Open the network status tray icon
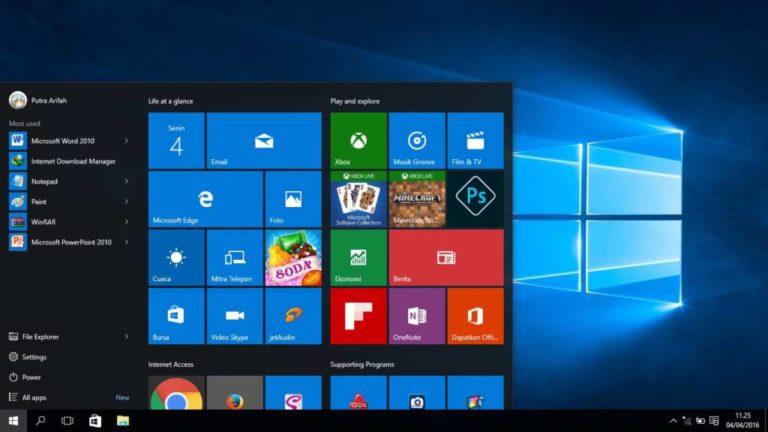 tap(687, 421)
